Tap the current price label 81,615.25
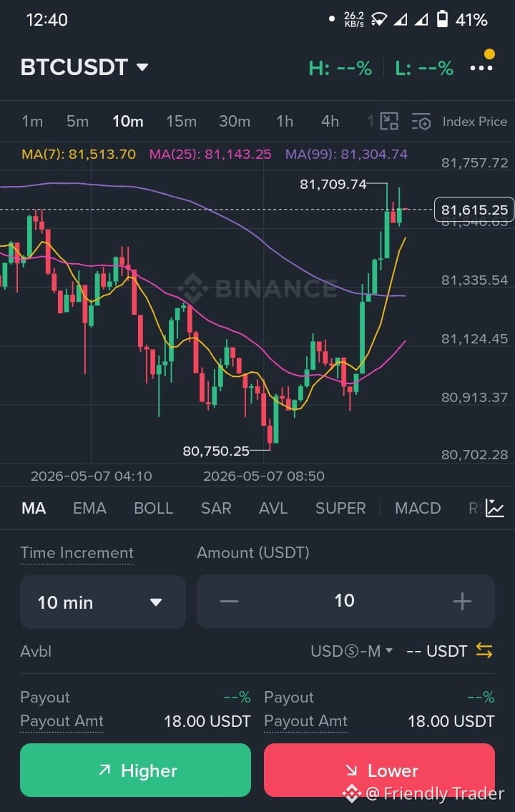Image resolution: width=515 pixels, height=812 pixels. pyautogui.click(x=474, y=210)
